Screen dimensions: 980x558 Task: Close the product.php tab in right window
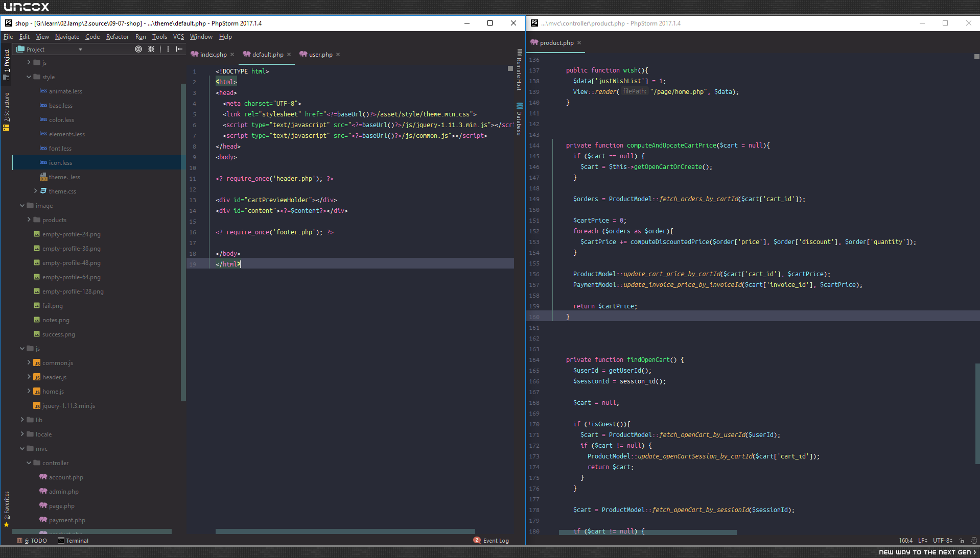pos(579,43)
